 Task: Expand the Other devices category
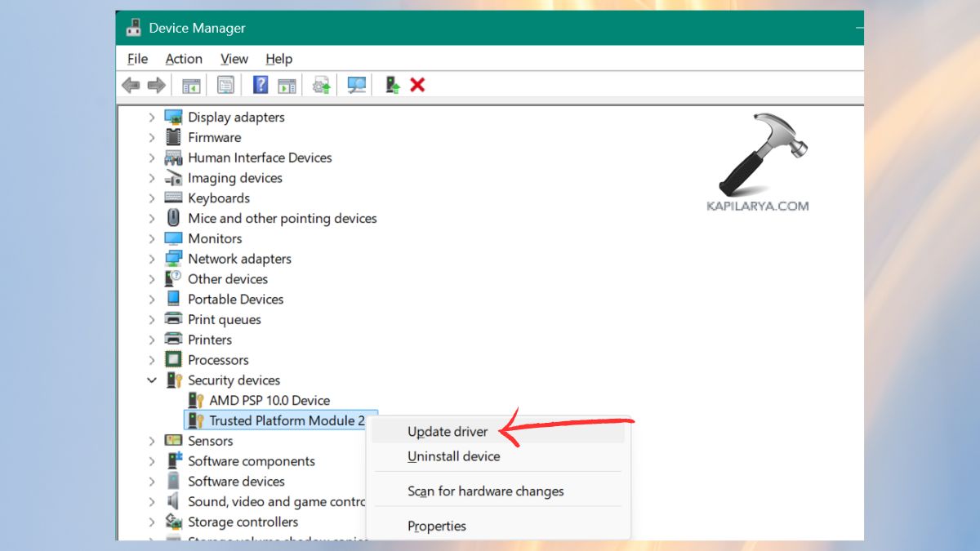(x=151, y=278)
